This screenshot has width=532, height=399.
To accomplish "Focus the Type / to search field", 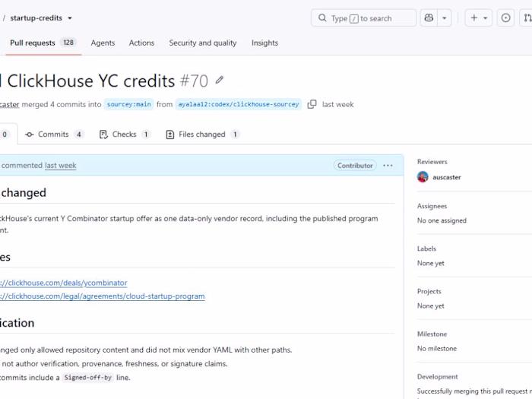I will pyautogui.click(x=363, y=18).
